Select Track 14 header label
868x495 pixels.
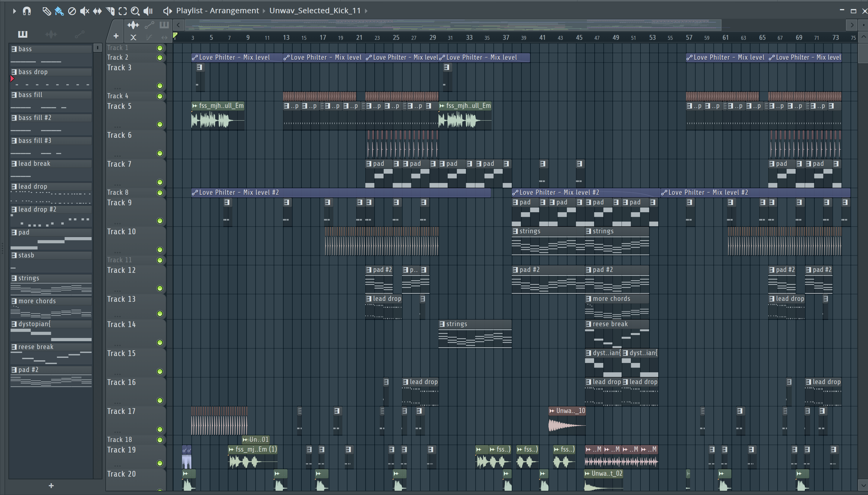point(121,325)
